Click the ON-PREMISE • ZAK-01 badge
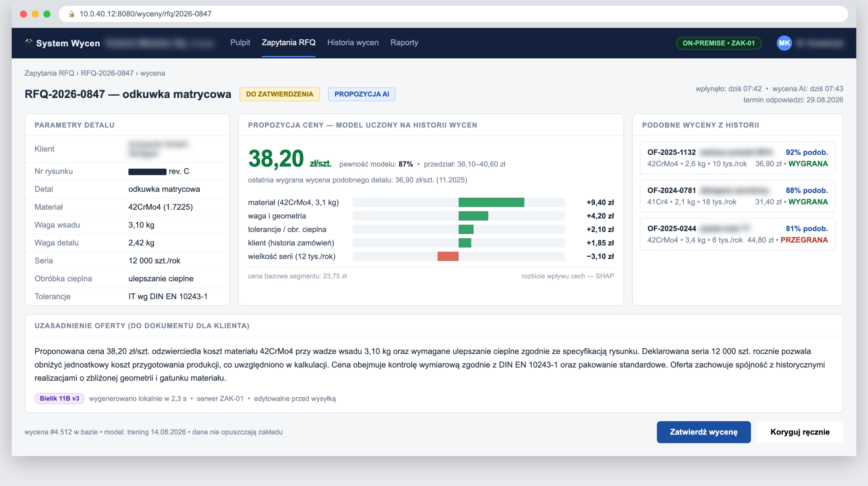Screen dimensions: 868x486 click(x=718, y=43)
